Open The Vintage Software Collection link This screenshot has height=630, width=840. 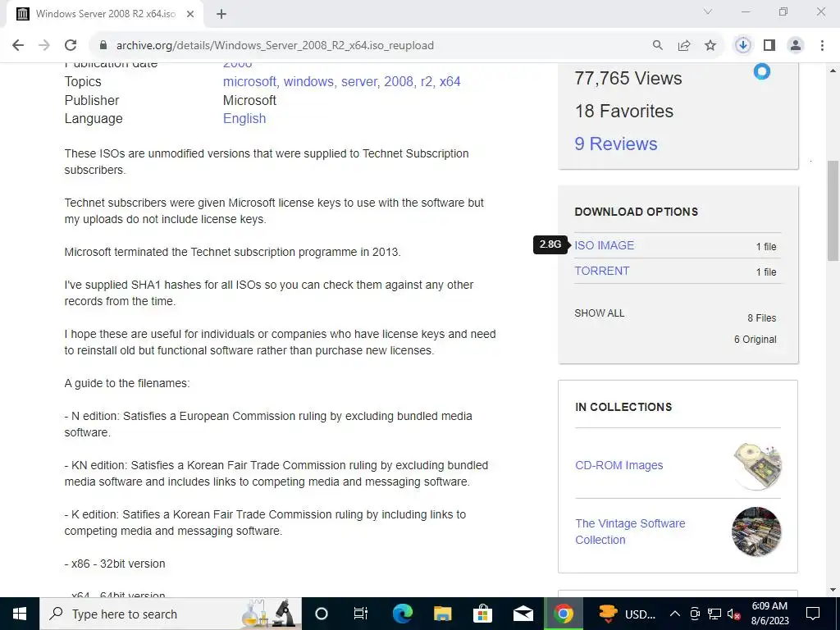(x=630, y=532)
